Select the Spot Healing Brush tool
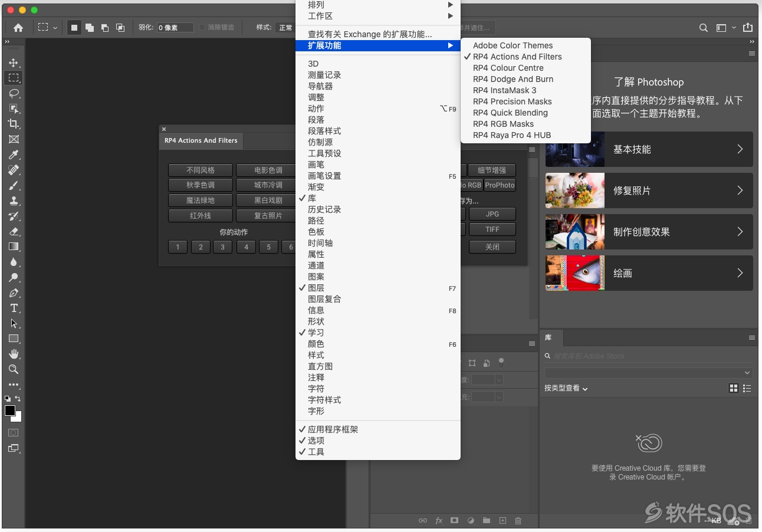 (14, 170)
